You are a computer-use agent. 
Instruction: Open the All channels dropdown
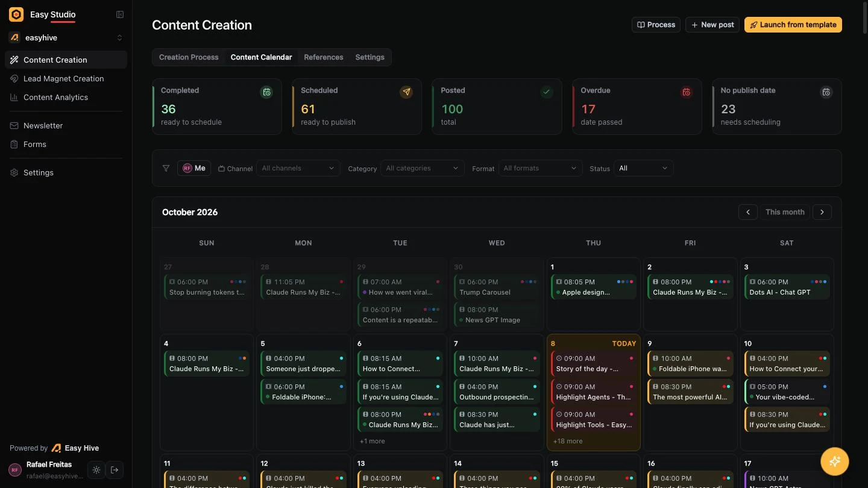[298, 168]
